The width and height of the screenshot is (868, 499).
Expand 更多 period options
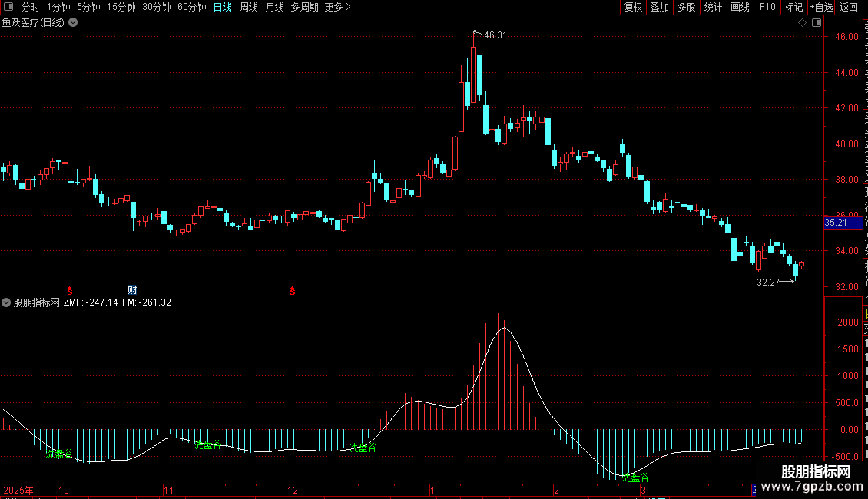pyautogui.click(x=337, y=7)
